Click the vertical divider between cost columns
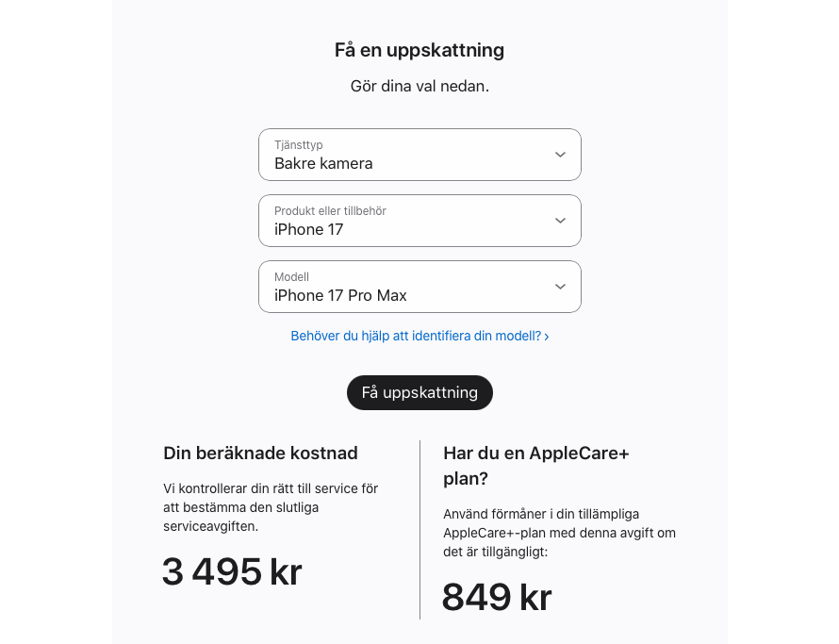Image resolution: width=839 pixels, height=644 pixels. (420, 530)
